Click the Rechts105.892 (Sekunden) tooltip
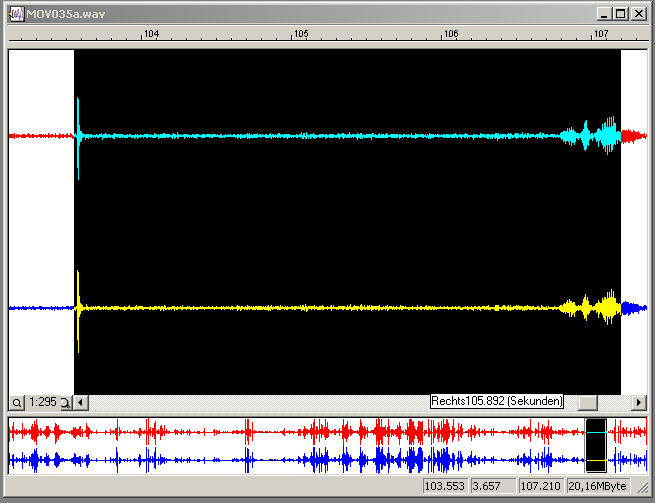The height and width of the screenshot is (503, 655). (x=497, y=401)
